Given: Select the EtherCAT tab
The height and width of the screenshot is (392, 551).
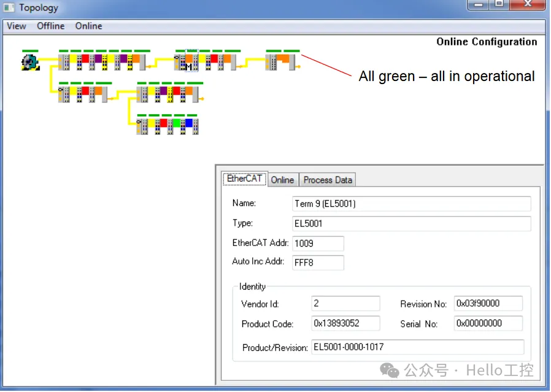Looking at the screenshot, I should coord(244,179).
